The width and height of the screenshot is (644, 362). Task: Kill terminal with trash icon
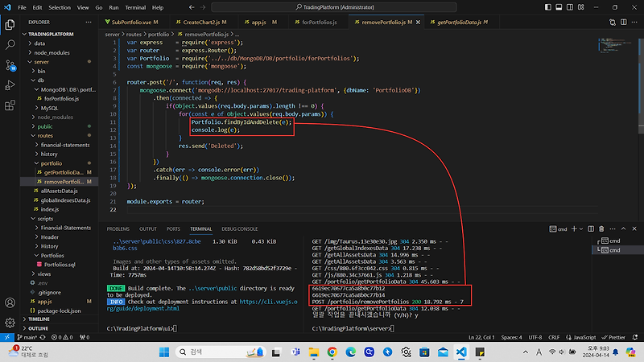pyautogui.click(x=601, y=229)
